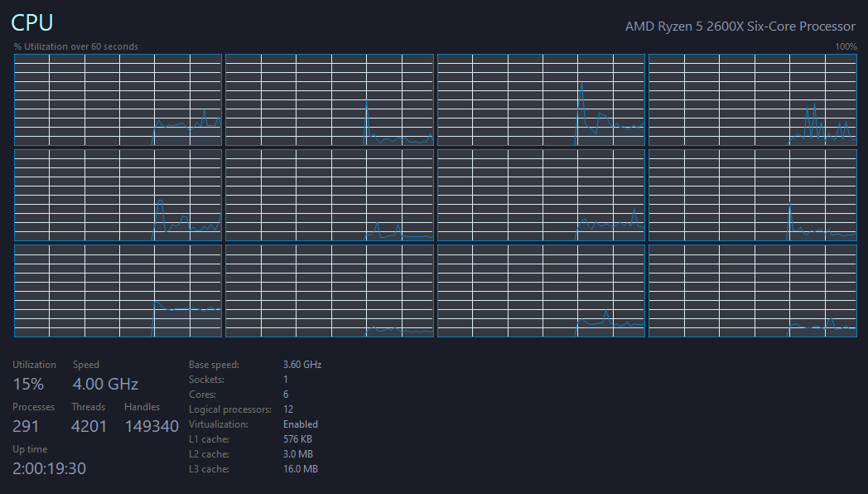868x494 pixels.
Task: Click the '% Utilization over 60 seconds' label
Action: pos(76,46)
